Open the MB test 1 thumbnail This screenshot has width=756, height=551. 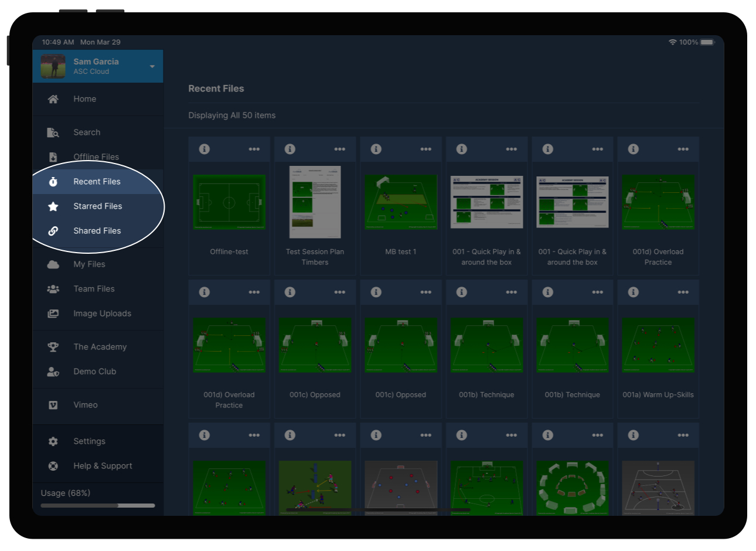pyautogui.click(x=401, y=202)
